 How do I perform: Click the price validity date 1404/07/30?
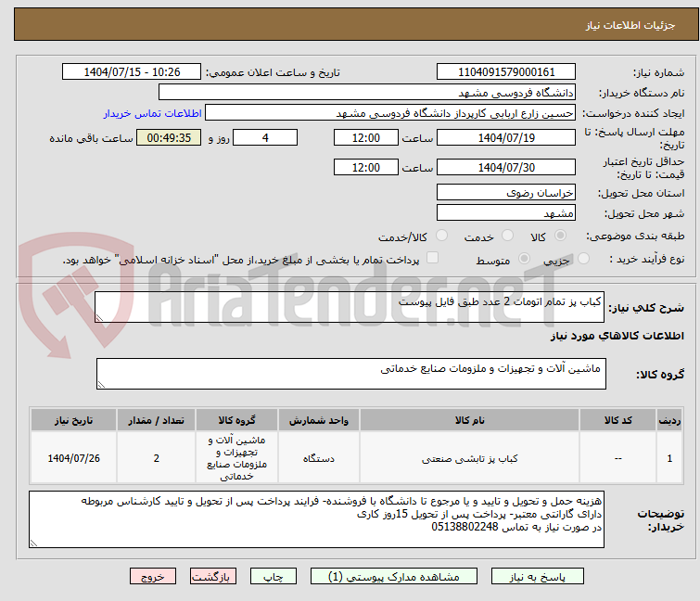pyautogui.click(x=506, y=167)
